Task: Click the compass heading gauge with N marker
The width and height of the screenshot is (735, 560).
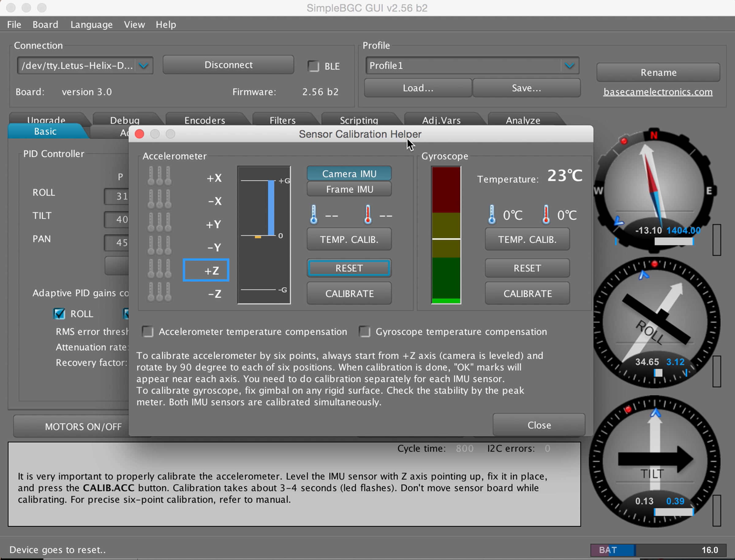Action: (x=654, y=189)
